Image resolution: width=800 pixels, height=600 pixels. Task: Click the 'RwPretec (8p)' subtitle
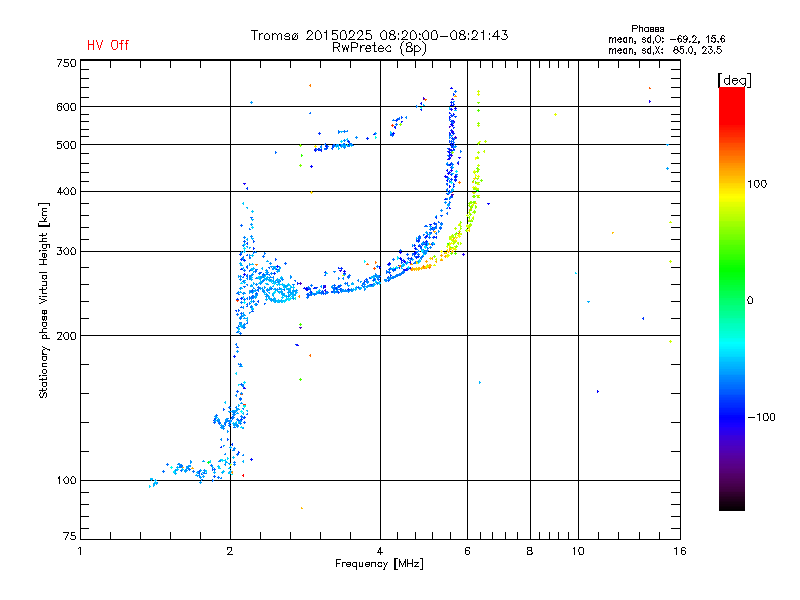tap(379, 48)
